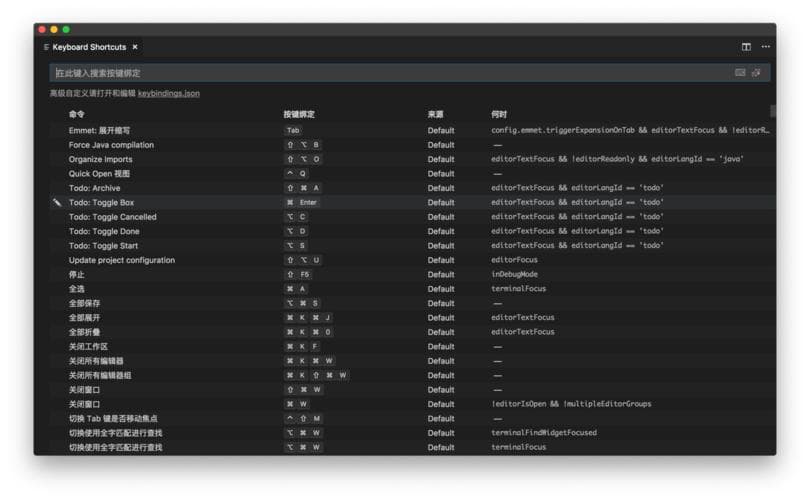Click the yellow minimize window button
The width and height of the screenshot is (810, 500).
[x=54, y=29]
